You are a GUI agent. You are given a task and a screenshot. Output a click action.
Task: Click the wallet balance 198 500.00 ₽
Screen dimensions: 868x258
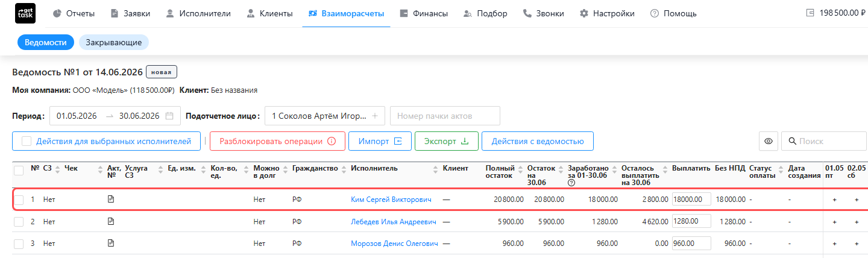coord(835,13)
